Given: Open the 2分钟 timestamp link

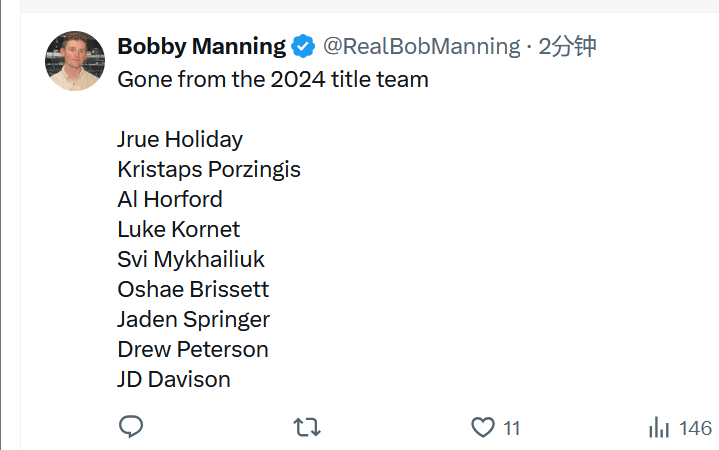Looking at the screenshot, I should 567,46.
